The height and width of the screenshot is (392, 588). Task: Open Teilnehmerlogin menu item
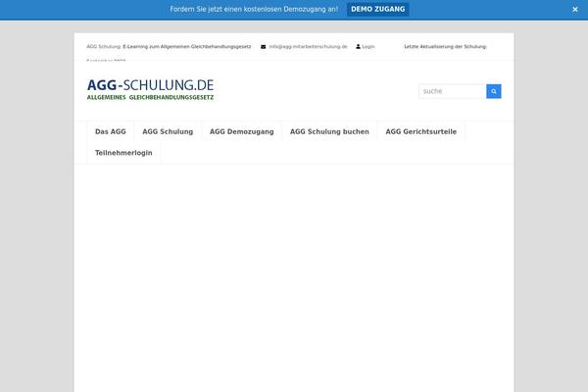(123, 153)
